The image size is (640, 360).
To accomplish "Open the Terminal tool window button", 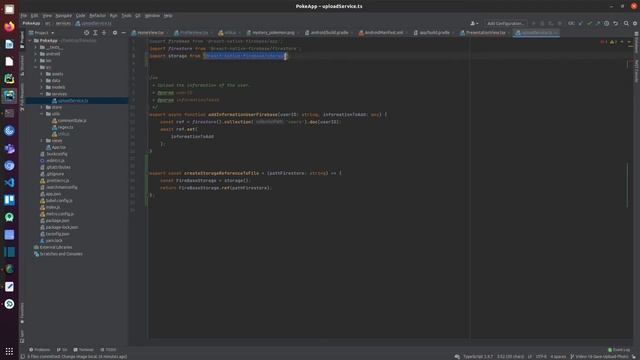I will [x=84, y=350].
